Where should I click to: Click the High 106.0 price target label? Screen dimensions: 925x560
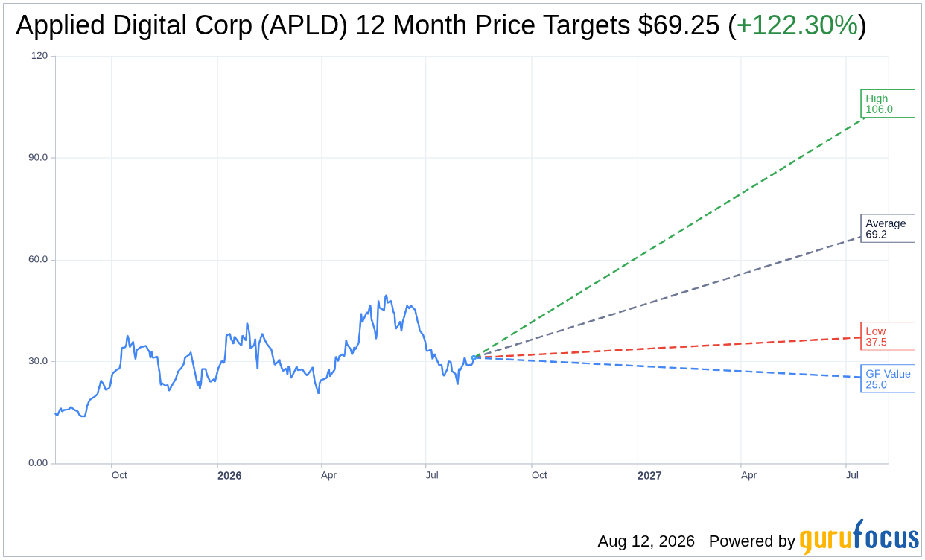pyautogui.click(x=888, y=104)
